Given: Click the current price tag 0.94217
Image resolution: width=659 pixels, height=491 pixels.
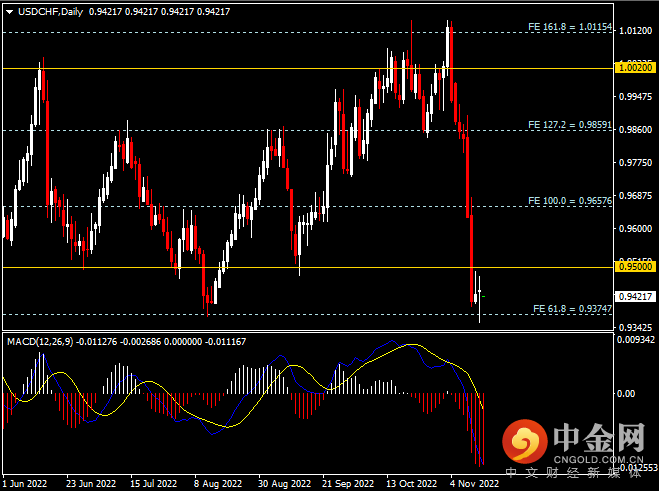Looking at the screenshot, I should point(635,296).
